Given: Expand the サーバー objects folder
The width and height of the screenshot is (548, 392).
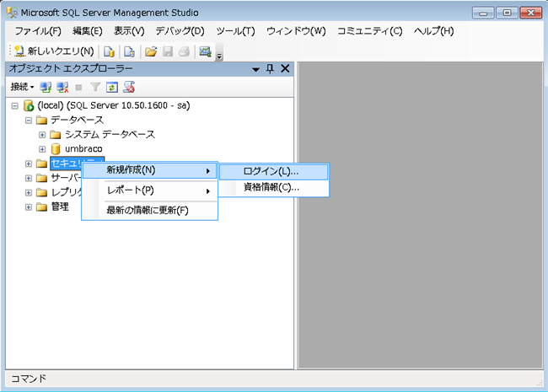Looking at the screenshot, I should tap(29, 178).
